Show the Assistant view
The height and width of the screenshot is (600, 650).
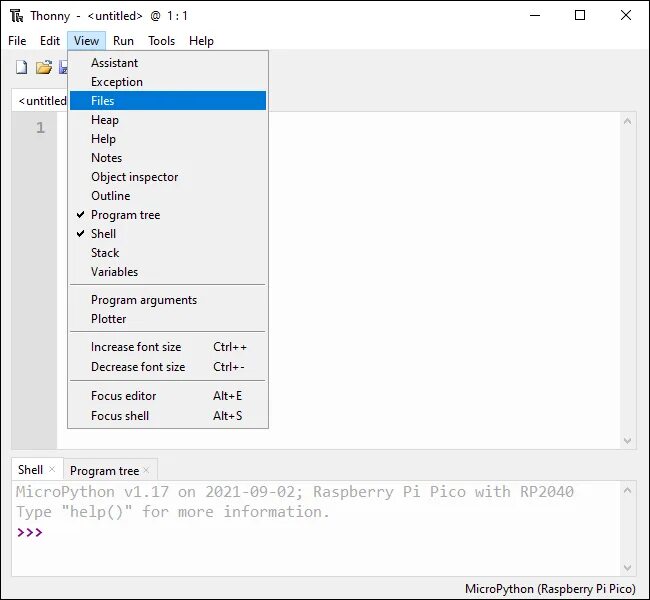coord(168,63)
